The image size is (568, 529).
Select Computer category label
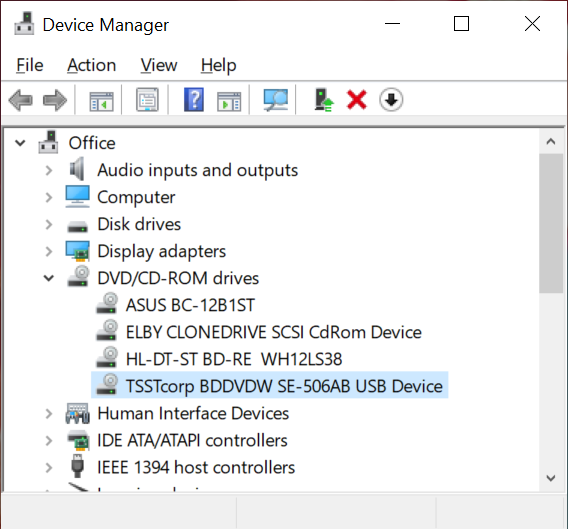click(x=136, y=197)
